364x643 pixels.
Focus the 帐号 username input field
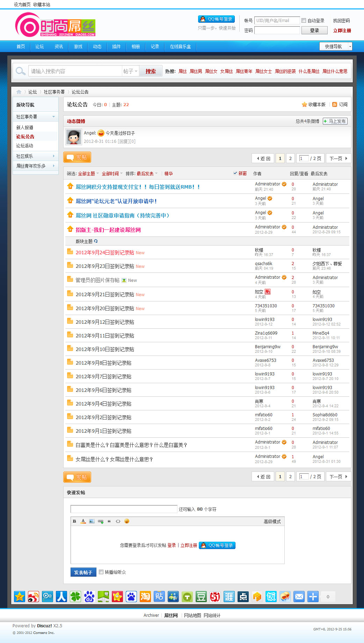coord(277,20)
